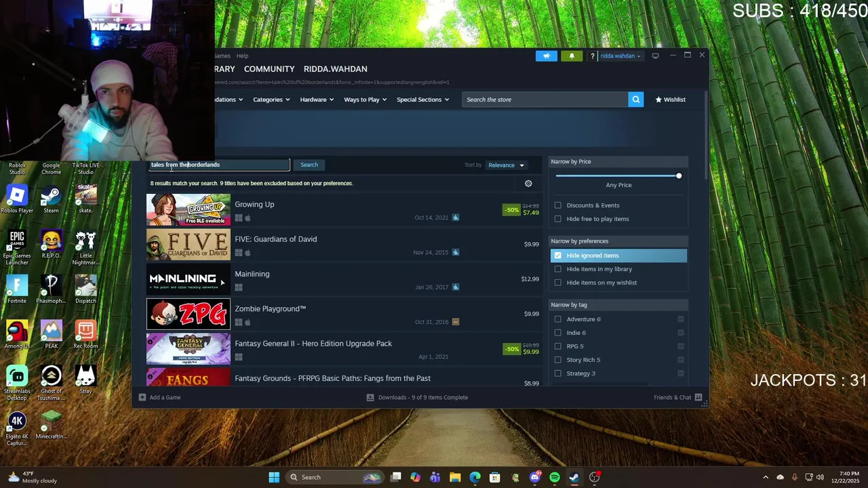Click the Windows Start button
This screenshot has height=488, width=868.
pyautogui.click(x=274, y=477)
